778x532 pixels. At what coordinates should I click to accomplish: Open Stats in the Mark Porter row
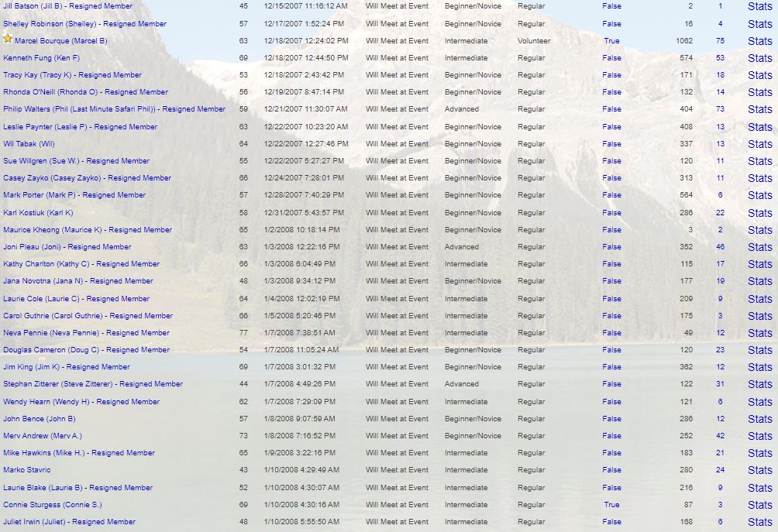pyautogui.click(x=759, y=195)
